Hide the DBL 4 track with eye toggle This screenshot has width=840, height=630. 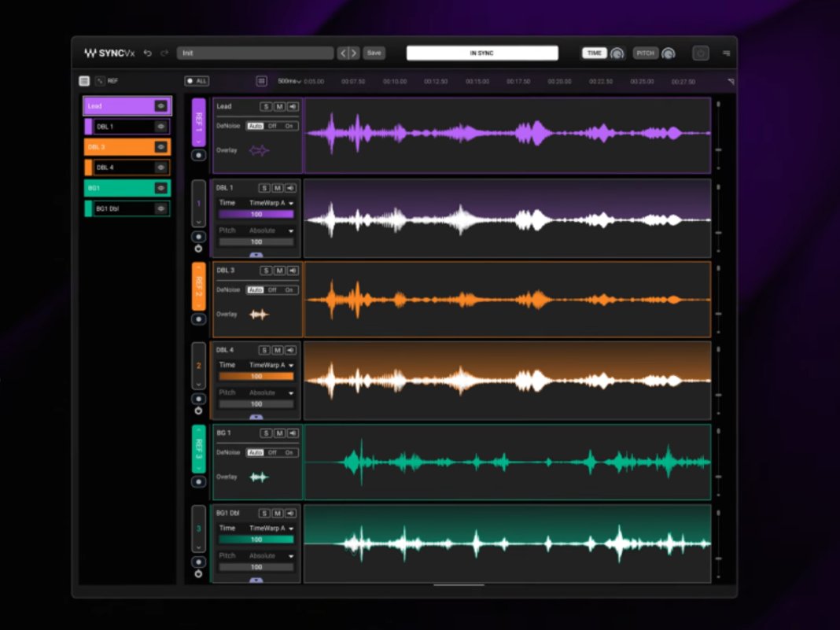click(161, 167)
